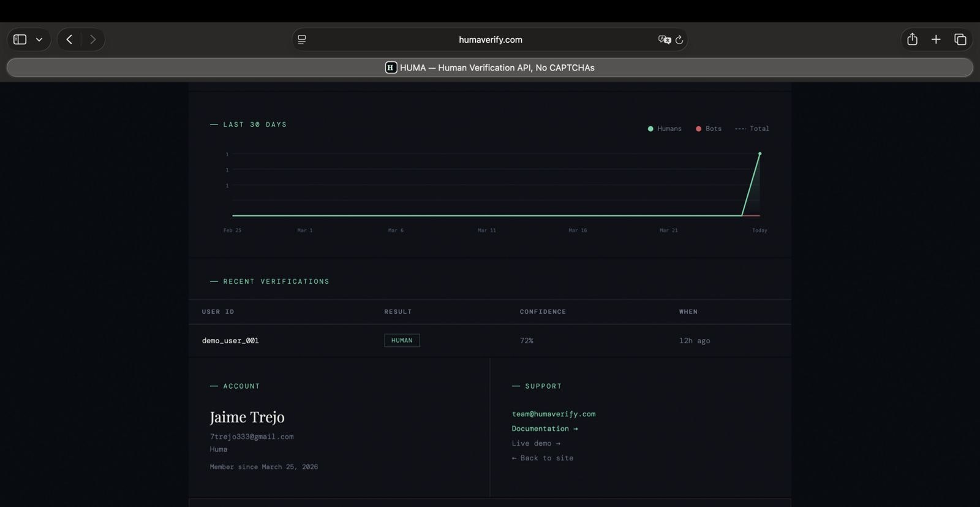The height and width of the screenshot is (507, 980).
Task: Click the Mar 16 axis label
Action: click(x=578, y=231)
